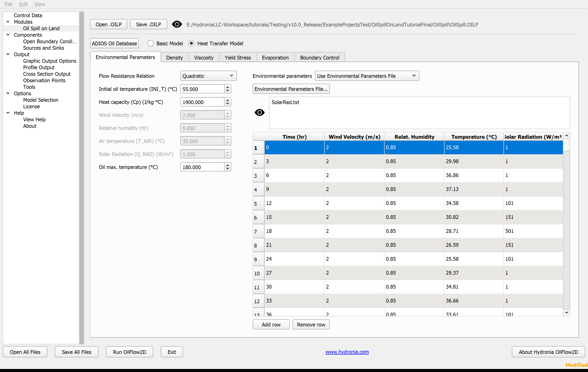
Task: Click the Oil max. temperature input field
Action: point(202,167)
